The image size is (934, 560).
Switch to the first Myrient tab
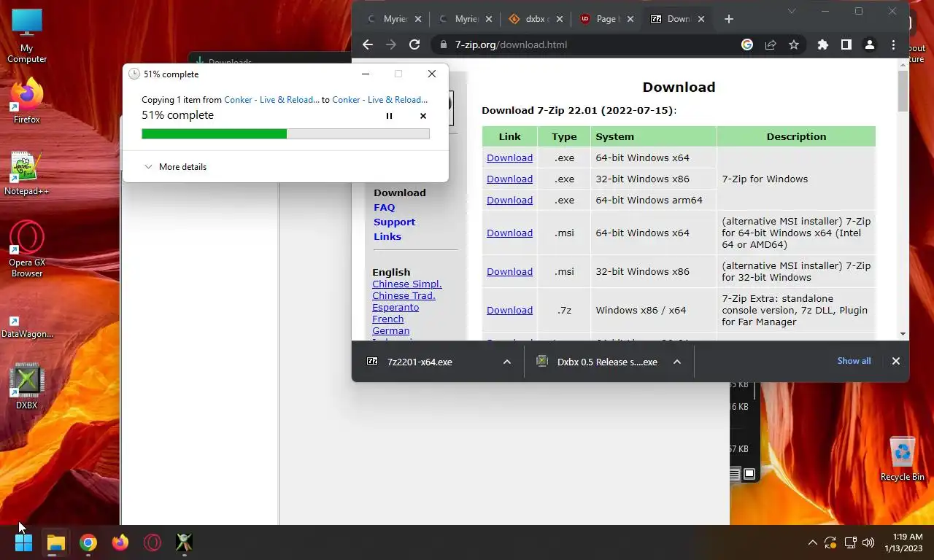[394, 19]
